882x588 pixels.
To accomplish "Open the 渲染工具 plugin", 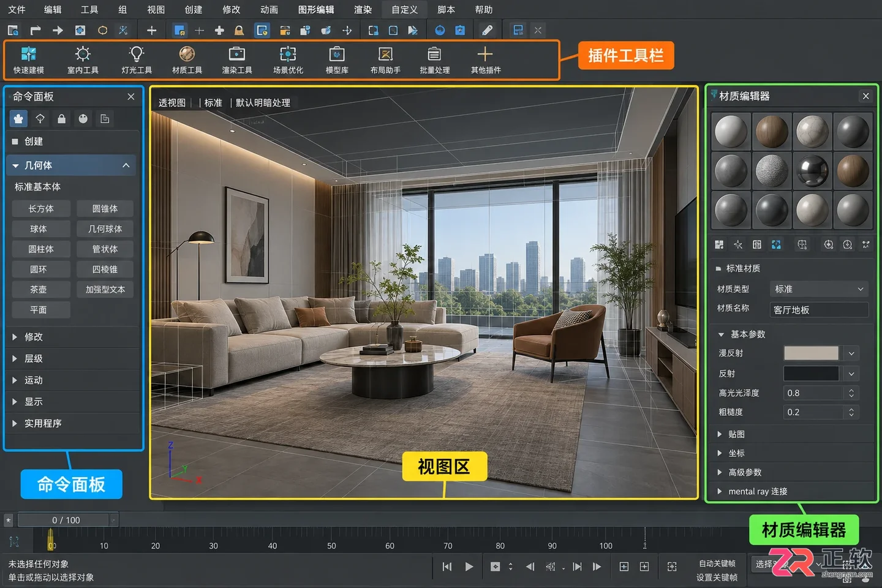I will click(237, 60).
